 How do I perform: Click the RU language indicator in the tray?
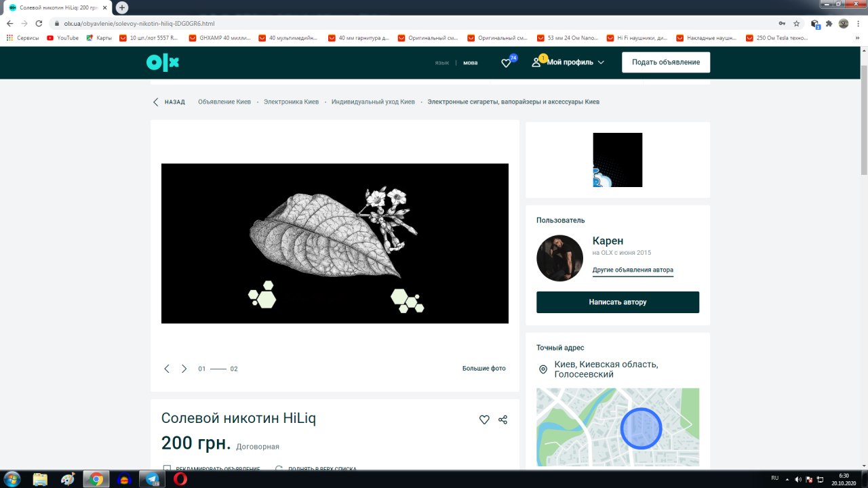tap(774, 479)
